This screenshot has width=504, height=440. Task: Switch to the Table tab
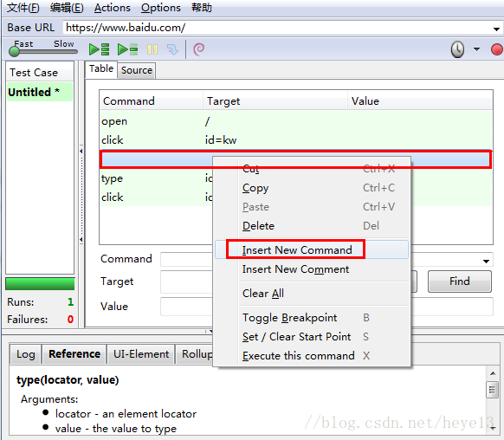click(x=101, y=68)
